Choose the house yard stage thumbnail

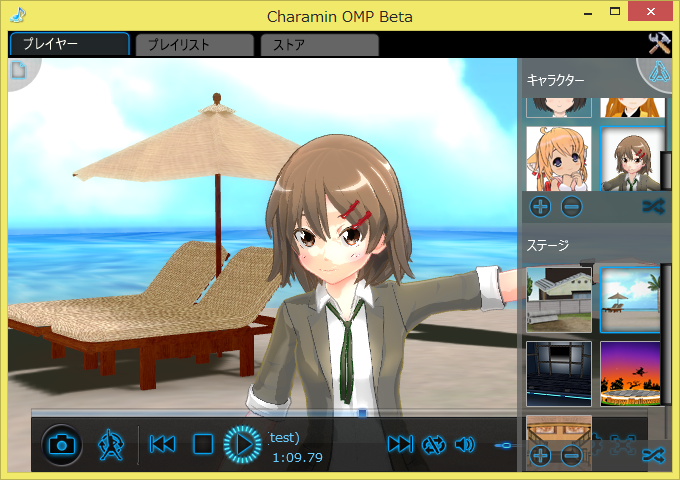point(559,300)
